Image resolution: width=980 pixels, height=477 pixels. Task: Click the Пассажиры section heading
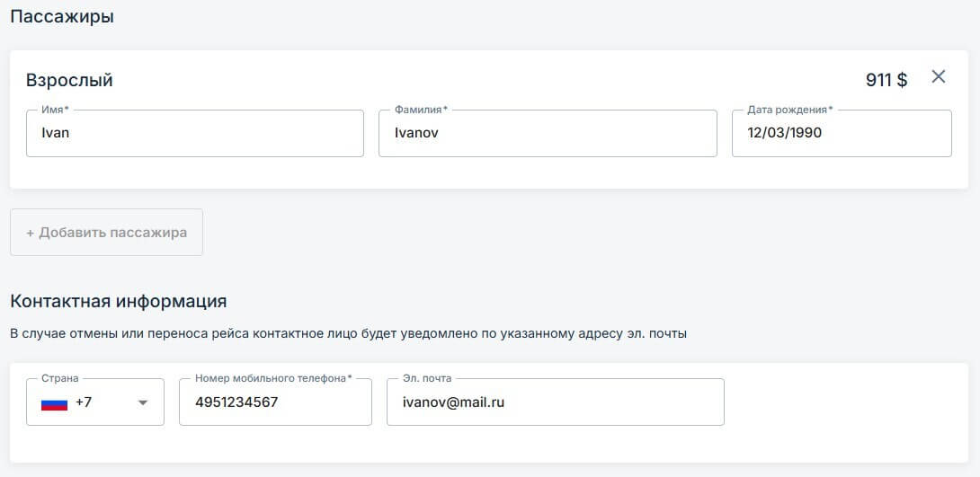tap(62, 17)
